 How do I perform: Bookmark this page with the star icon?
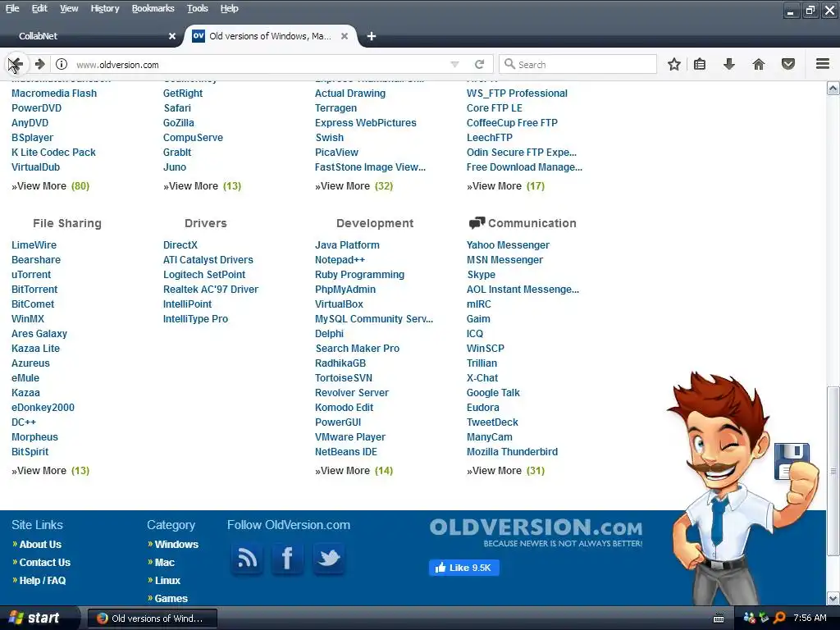click(x=674, y=64)
